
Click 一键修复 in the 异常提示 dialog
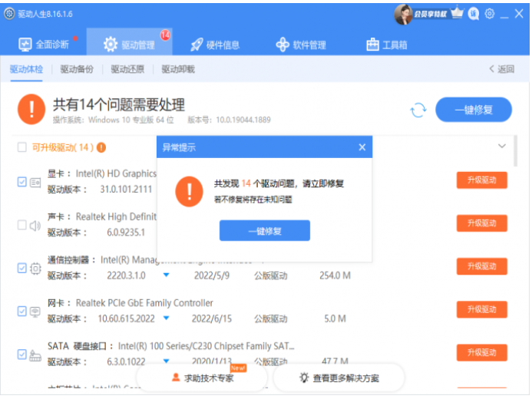click(x=265, y=230)
